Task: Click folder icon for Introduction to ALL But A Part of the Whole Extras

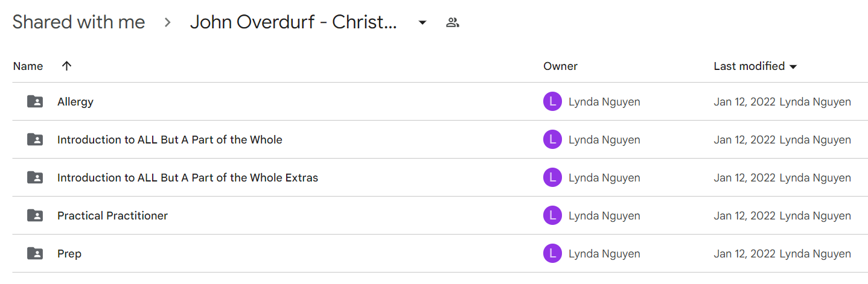Action: pos(35,177)
